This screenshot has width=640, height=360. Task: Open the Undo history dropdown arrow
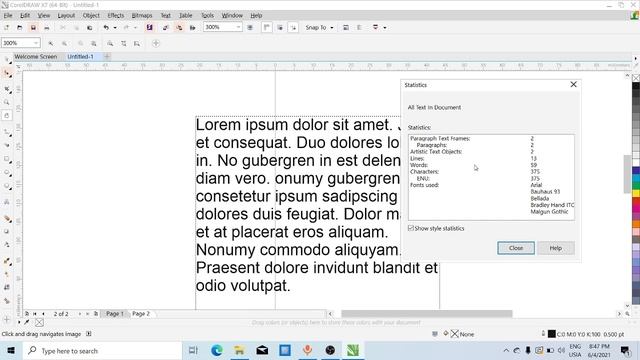click(x=115, y=27)
